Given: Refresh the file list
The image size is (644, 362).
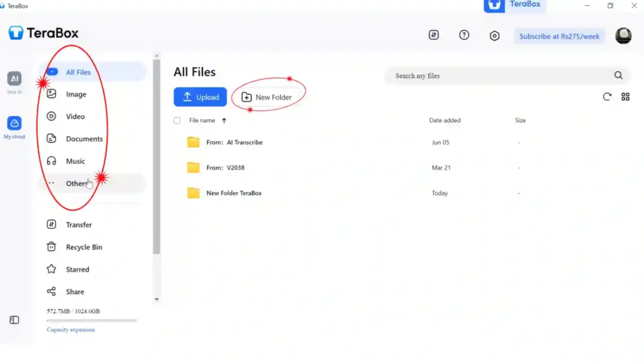Looking at the screenshot, I should coord(607,97).
